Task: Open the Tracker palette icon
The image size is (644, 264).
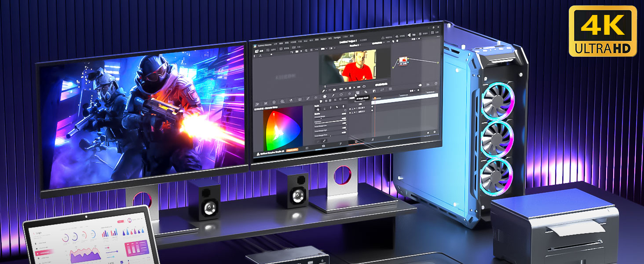Action: click(x=350, y=93)
